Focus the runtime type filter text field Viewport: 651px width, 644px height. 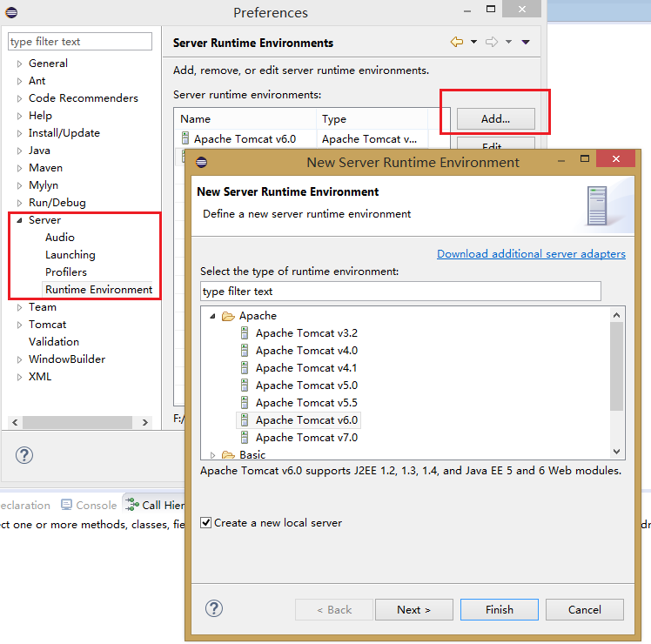[400, 291]
